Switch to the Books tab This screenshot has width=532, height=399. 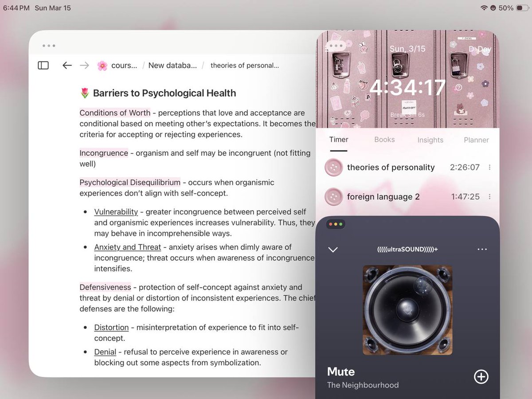[384, 140]
